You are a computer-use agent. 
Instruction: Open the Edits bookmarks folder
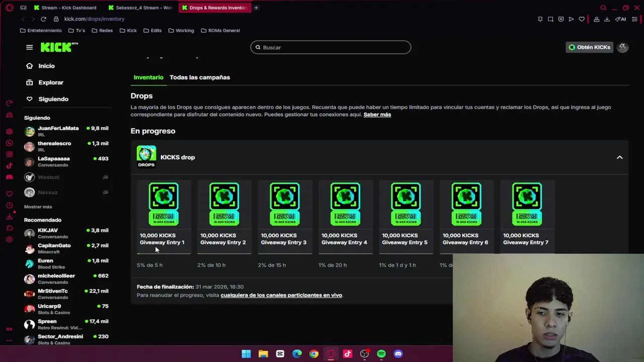pyautogui.click(x=152, y=31)
